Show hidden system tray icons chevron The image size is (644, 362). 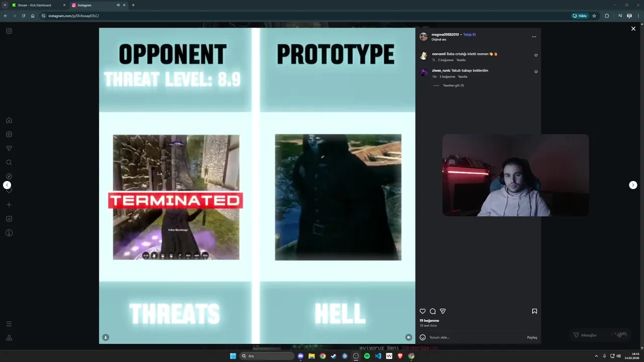pos(596,356)
